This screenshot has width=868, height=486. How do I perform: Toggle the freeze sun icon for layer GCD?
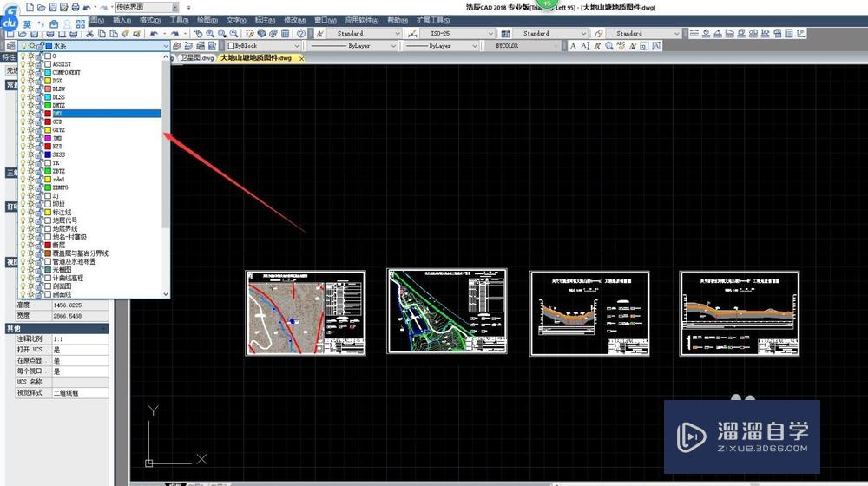coord(31,121)
